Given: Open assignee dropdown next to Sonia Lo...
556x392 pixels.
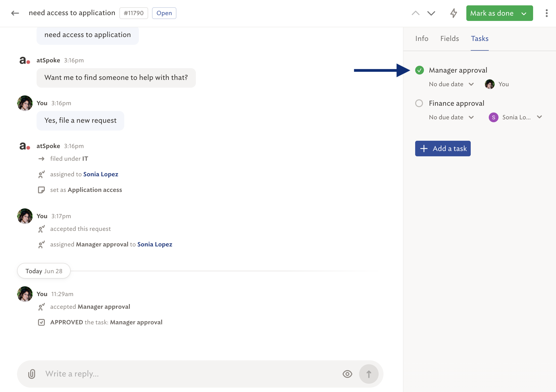Looking at the screenshot, I should coord(539,117).
